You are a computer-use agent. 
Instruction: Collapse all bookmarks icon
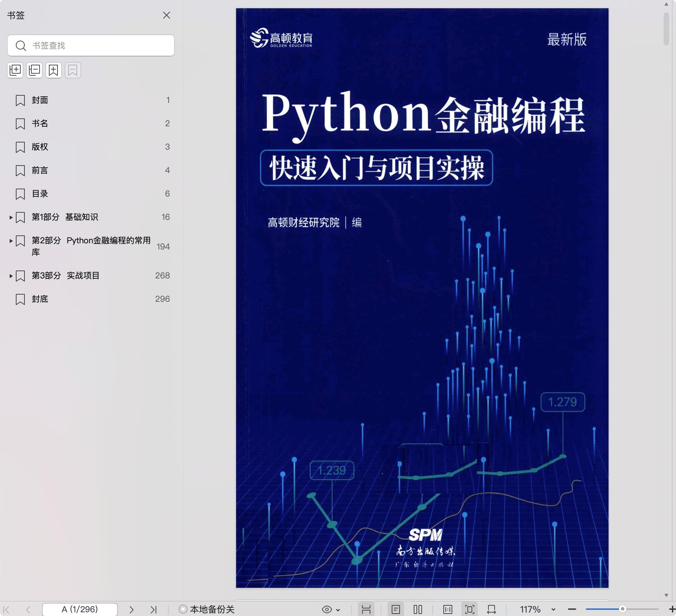pos(34,70)
